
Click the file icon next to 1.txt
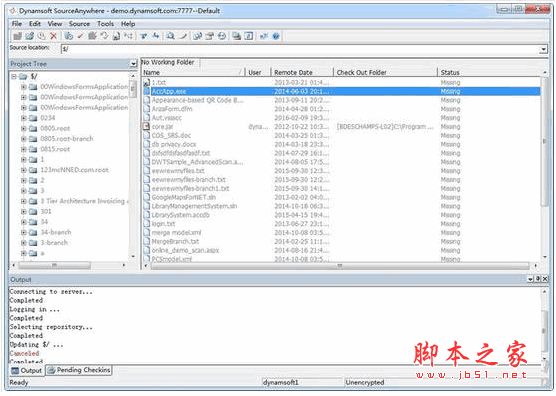(146, 82)
